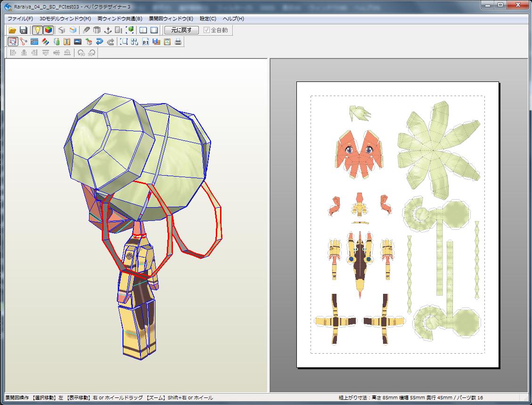The height and width of the screenshot is (405, 532).
Task: Click the gray panel icon after the anchor
Action: 118,30
